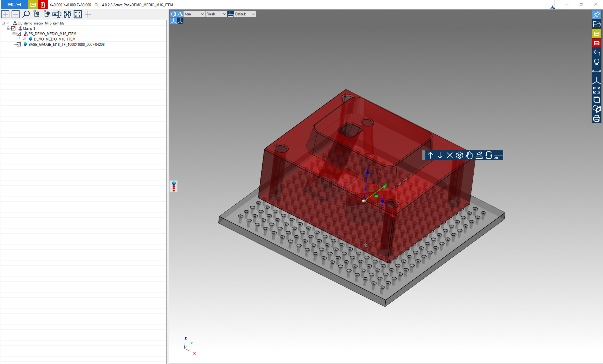Click the axis triad icon in right sidebar
Viewport: 603px width, 364px height.
[597, 81]
